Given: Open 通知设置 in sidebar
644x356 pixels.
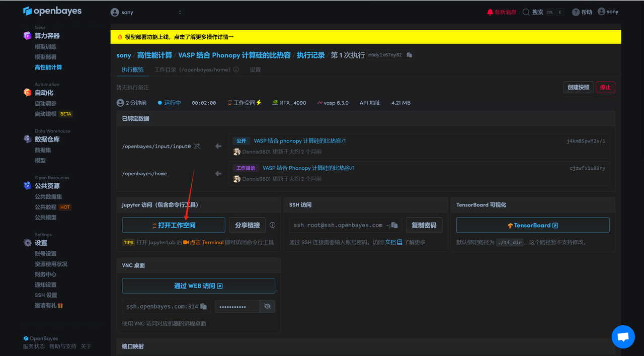Looking at the screenshot, I should (45, 285).
